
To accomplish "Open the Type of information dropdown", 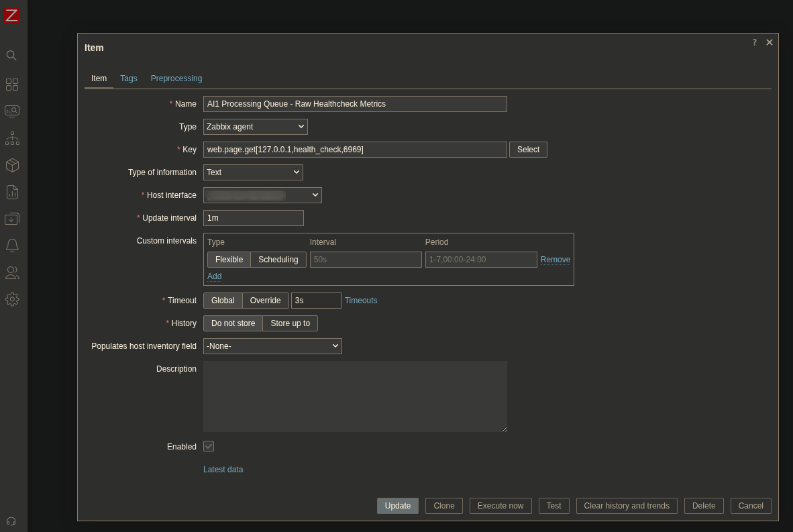I will [x=253, y=172].
